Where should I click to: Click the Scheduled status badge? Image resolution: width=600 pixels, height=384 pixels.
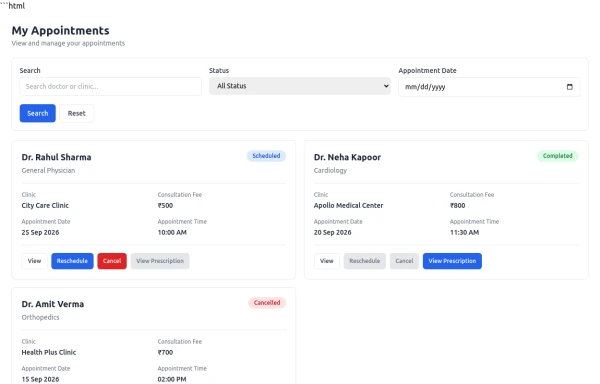click(x=266, y=156)
